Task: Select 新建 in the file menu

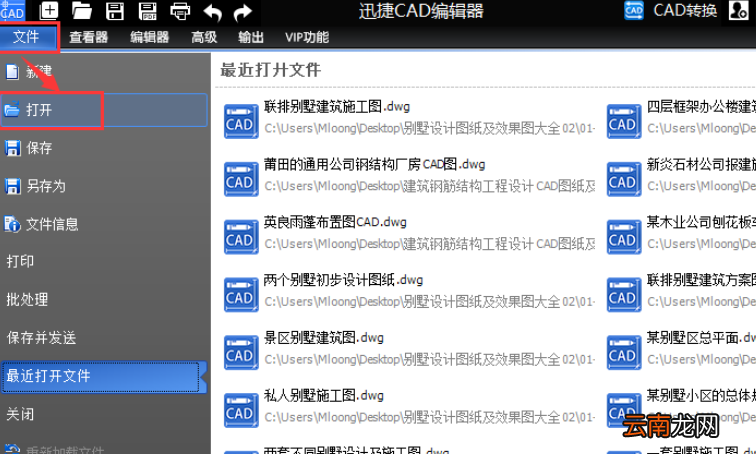Action: pos(104,72)
